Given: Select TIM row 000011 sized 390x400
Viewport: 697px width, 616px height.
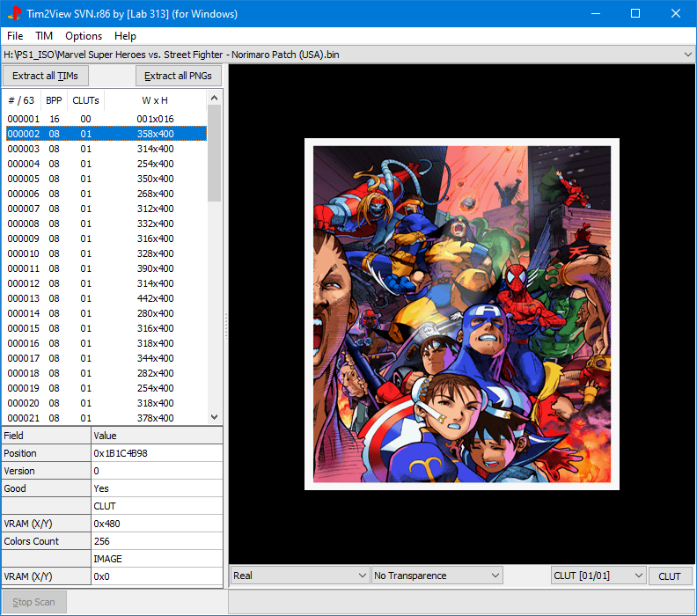Looking at the screenshot, I should (106, 268).
